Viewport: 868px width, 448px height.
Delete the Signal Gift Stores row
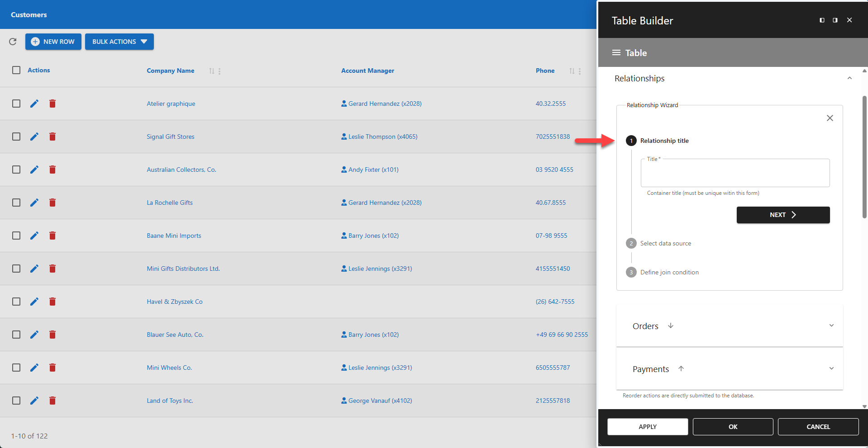(x=52, y=137)
